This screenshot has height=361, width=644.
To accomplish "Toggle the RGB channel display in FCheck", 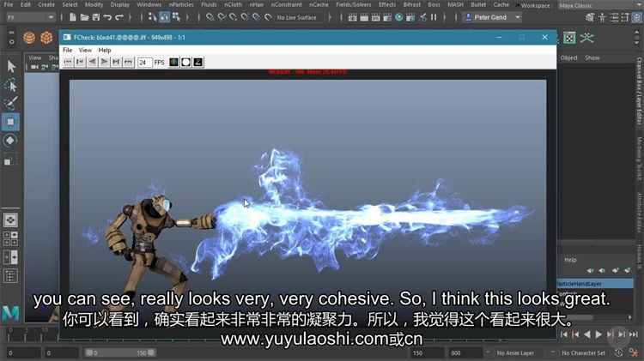I will (173, 62).
